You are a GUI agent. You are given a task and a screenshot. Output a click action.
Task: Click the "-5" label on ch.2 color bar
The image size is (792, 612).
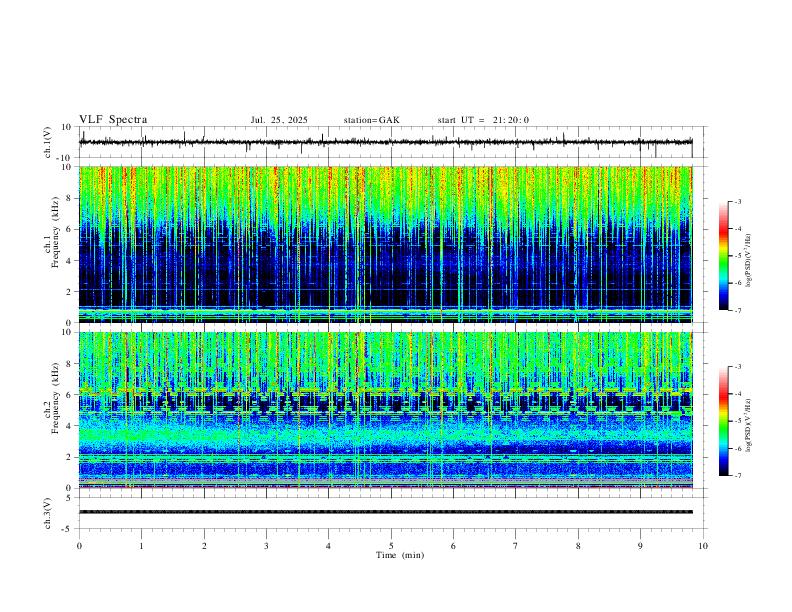pos(738,421)
